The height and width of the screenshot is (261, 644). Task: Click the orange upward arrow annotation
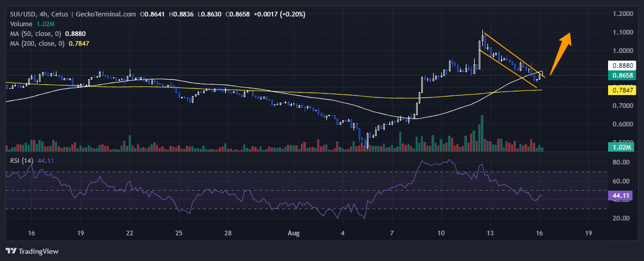[561, 52]
